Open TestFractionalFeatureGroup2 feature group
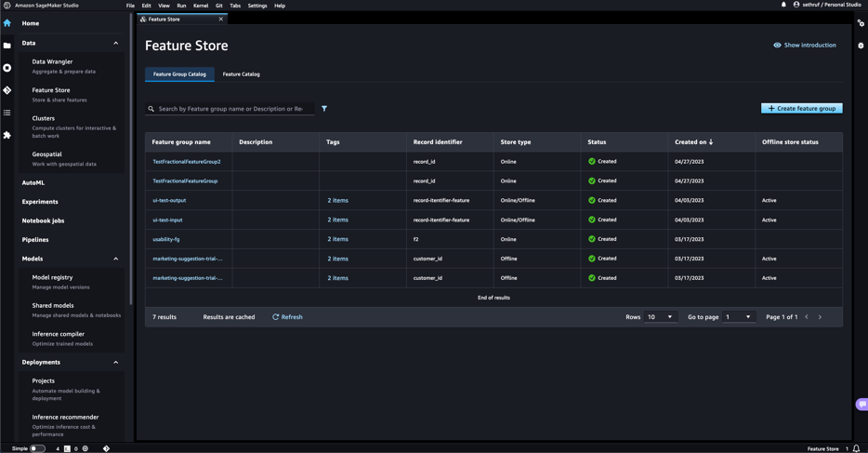Image resolution: width=868 pixels, height=453 pixels. click(x=187, y=162)
